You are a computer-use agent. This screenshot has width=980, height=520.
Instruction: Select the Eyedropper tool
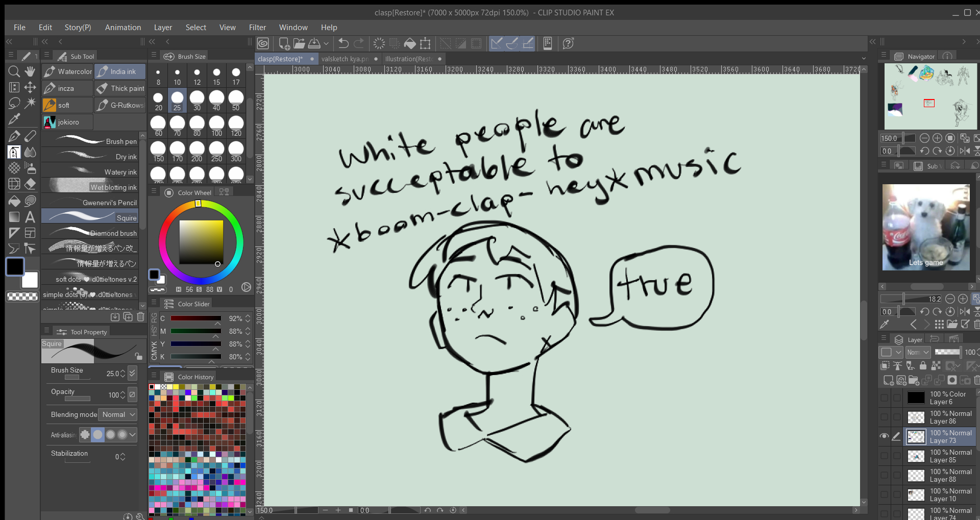click(x=14, y=119)
